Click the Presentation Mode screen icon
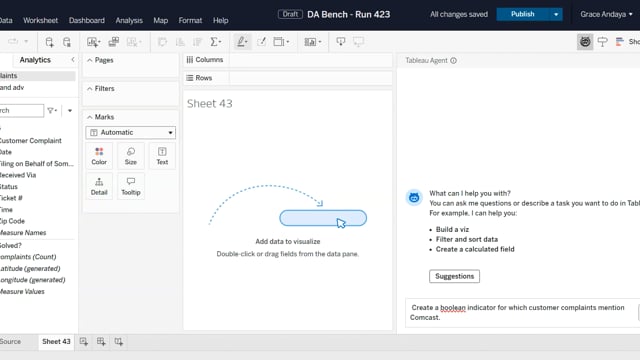This screenshot has width=640, height=360. tap(358, 42)
